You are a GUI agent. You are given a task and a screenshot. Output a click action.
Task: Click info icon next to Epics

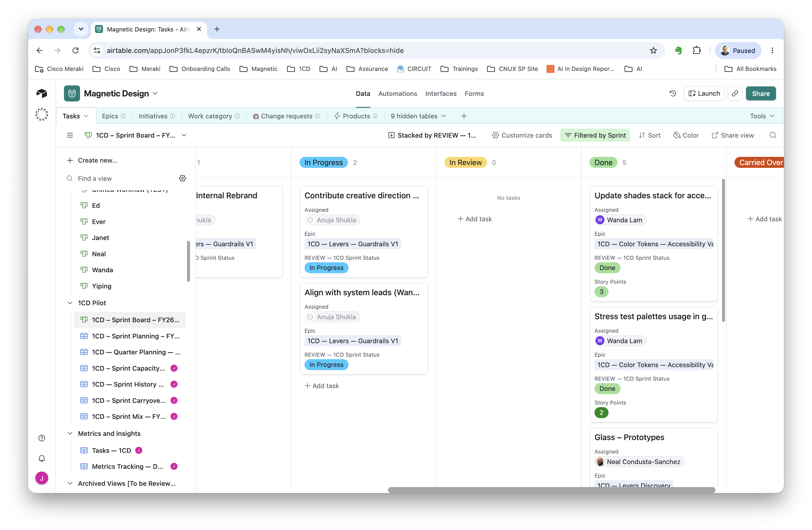click(x=123, y=116)
